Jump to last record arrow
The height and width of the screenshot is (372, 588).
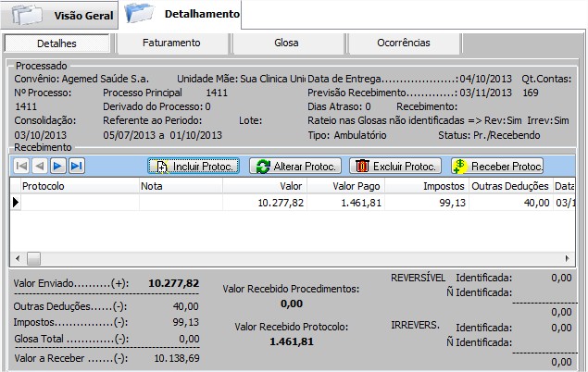[76, 166]
